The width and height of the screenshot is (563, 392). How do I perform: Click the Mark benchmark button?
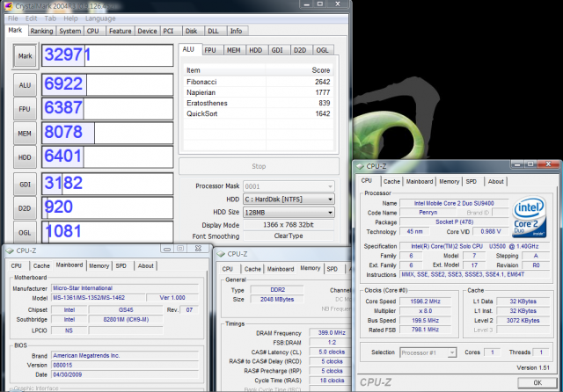pyautogui.click(x=26, y=56)
